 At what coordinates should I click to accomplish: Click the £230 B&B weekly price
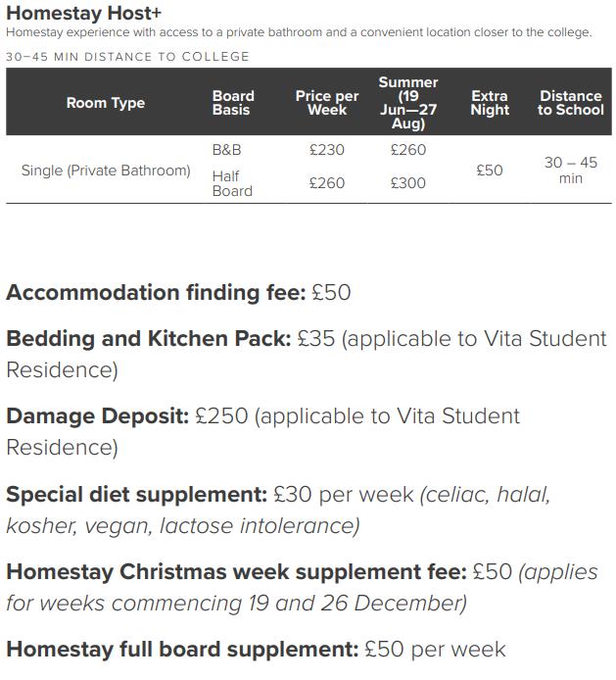[x=327, y=151]
